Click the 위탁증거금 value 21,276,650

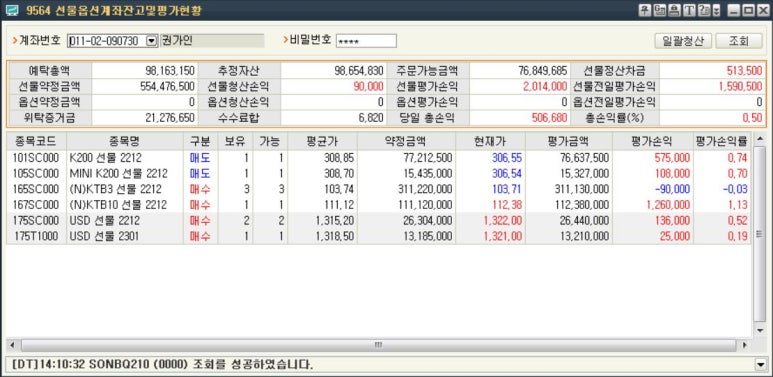click(144, 118)
